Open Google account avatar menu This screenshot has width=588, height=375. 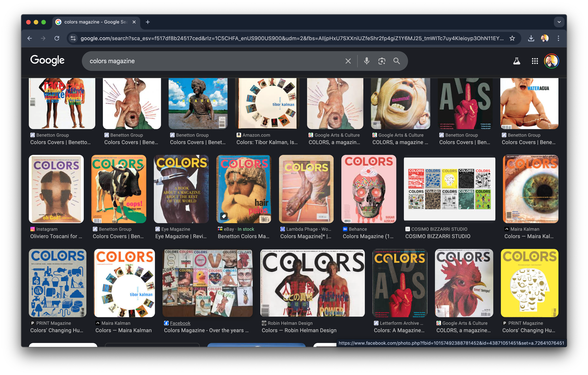pyautogui.click(x=551, y=61)
